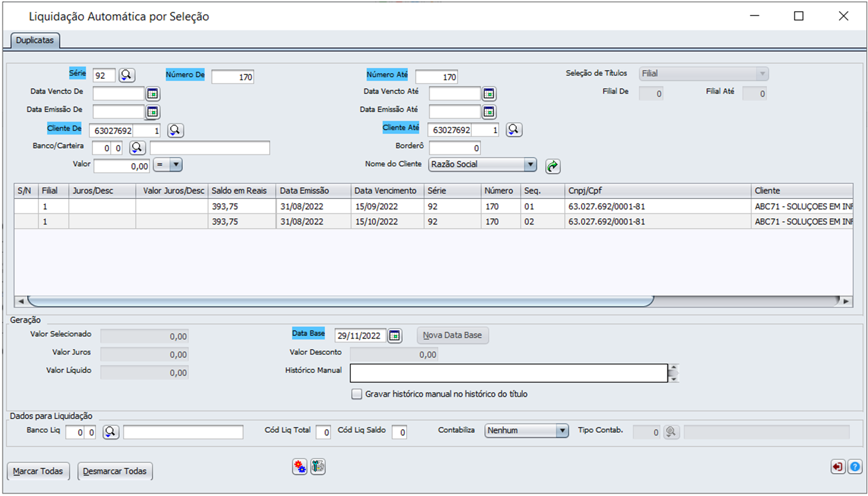Click the Cnpj/Cpf column header
The width and height of the screenshot is (868, 496).
pos(658,190)
